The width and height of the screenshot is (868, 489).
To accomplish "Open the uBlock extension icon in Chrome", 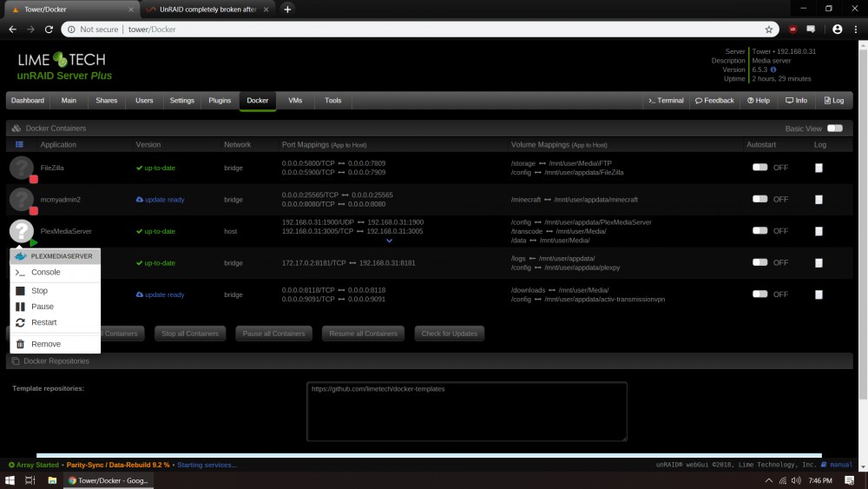I will click(x=792, y=30).
